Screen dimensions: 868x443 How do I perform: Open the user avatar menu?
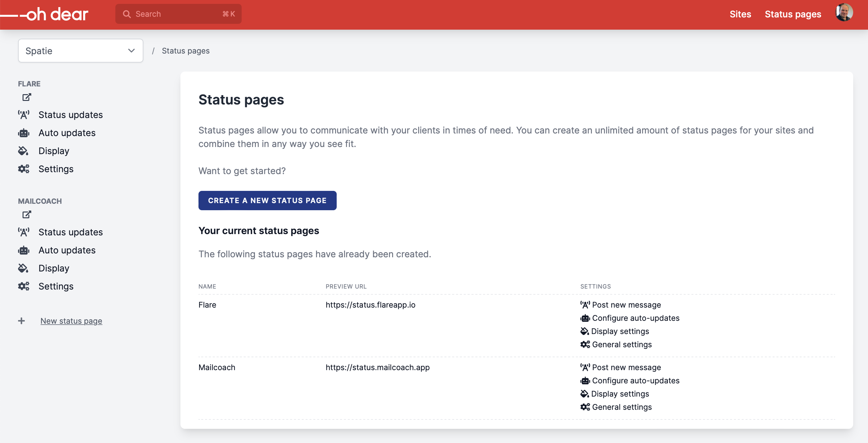pyautogui.click(x=844, y=13)
